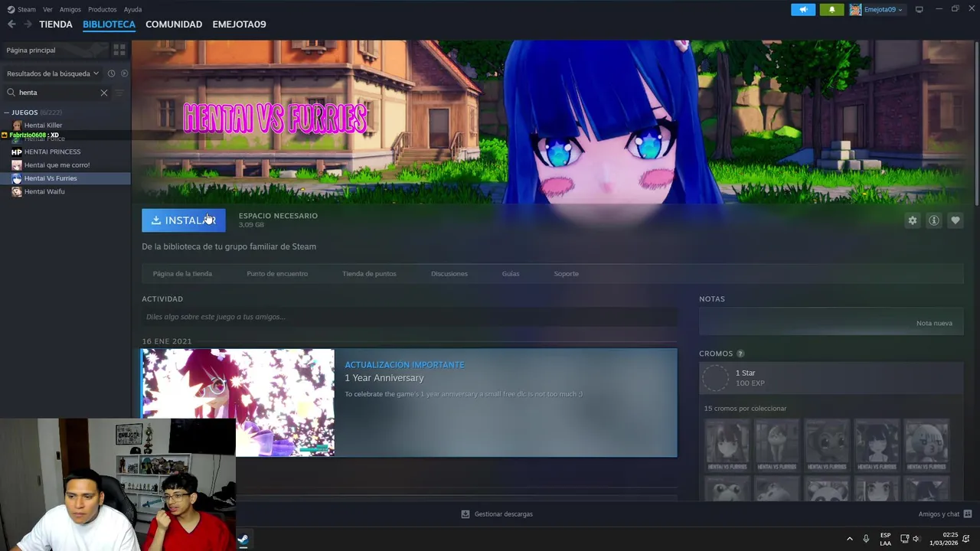Select Hentai Vs Furries in the list
The width and height of the screenshot is (980, 551).
pos(65,178)
